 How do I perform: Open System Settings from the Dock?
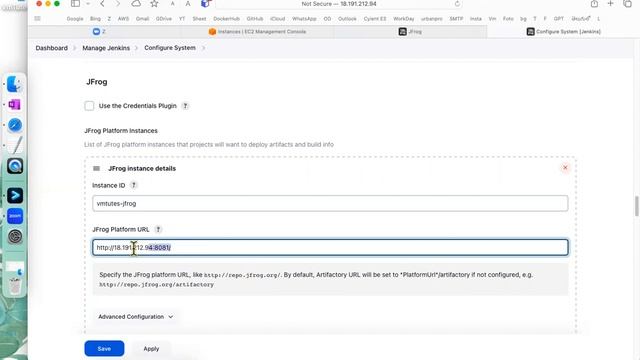15,236
